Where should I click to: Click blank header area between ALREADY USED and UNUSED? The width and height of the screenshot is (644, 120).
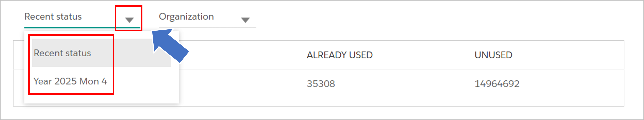tap(423, 55)
